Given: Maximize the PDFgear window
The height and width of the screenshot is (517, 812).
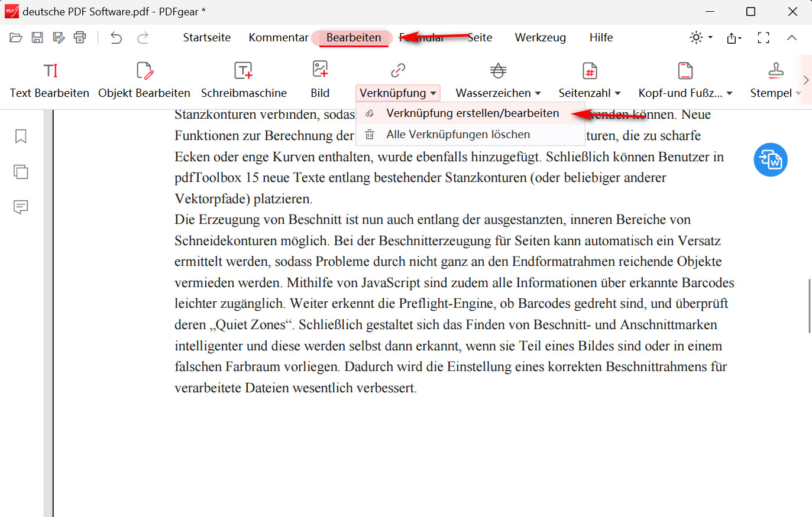Looking at the screenshot, I should [x=750, y=12].
